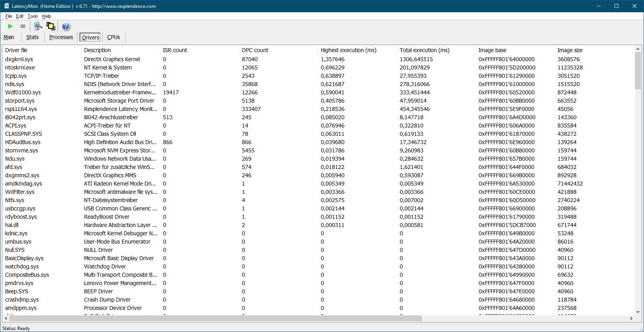Click the magnifier toolbar icon beside stop
The height and width of the screenshot is (332, 644).
tap(38, 26)
